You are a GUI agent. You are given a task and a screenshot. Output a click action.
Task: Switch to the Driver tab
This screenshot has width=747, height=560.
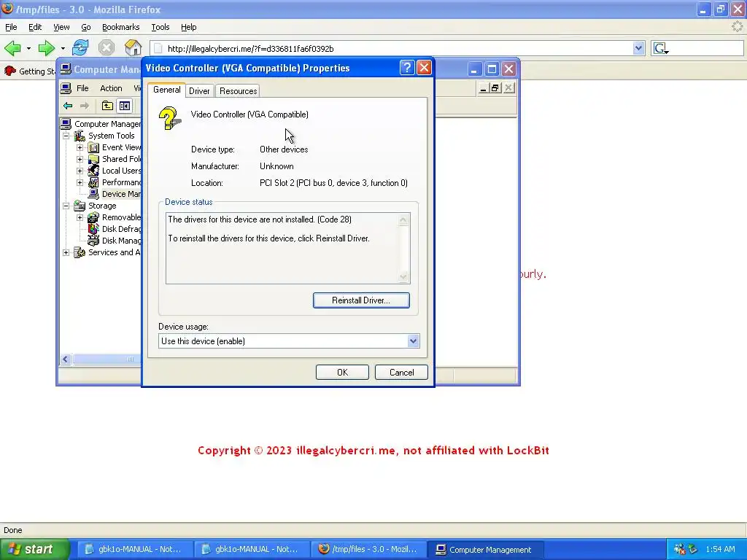click(199, 91)
